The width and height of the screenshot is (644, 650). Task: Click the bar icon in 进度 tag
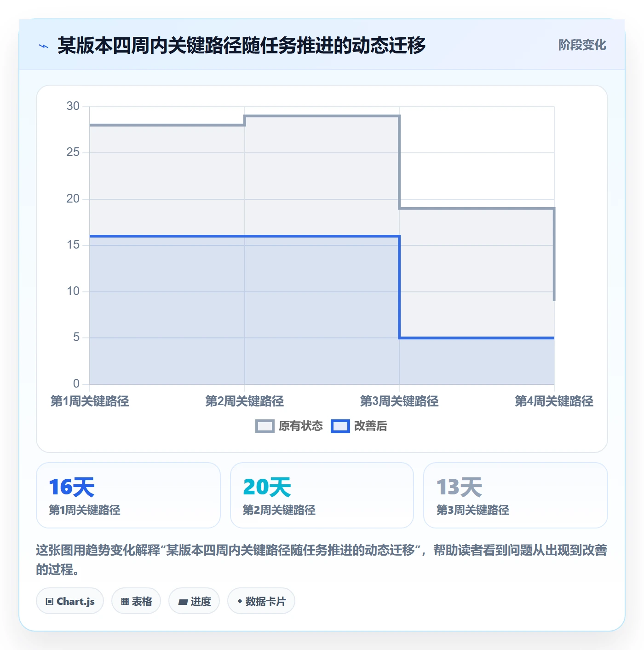(x=183, y=602)
